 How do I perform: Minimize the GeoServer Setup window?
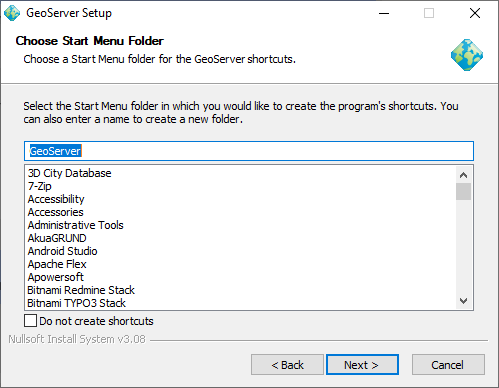pyautogui.click(x=384, y=13)
